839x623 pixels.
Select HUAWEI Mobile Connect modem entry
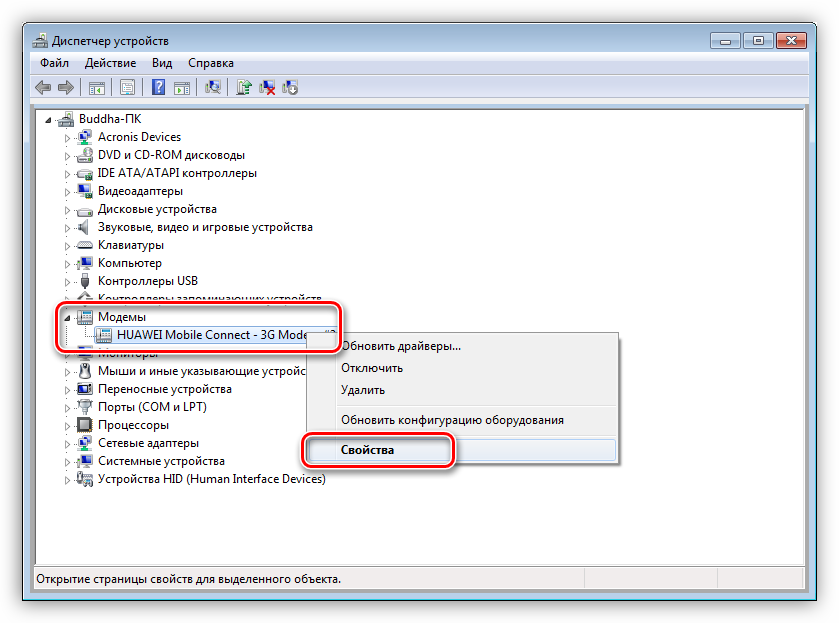click(x=212, y=335)
